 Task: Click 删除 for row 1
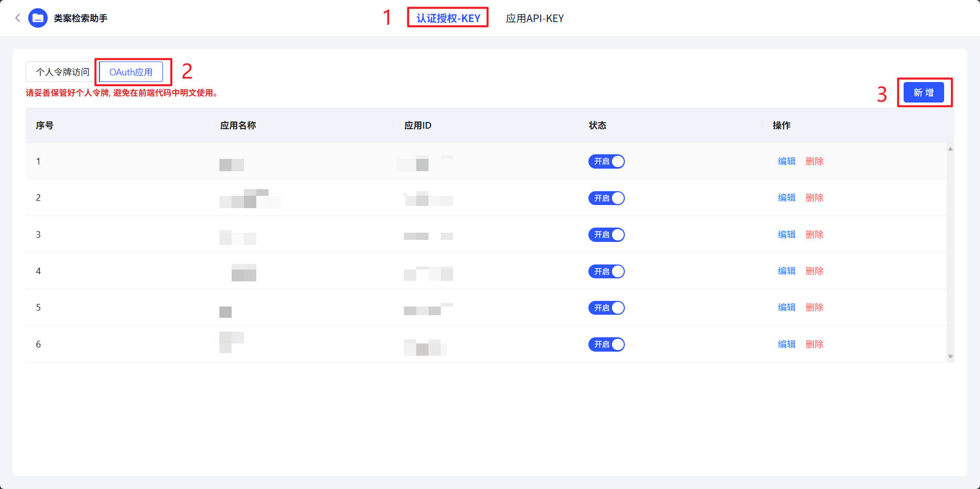coord(814,161)
